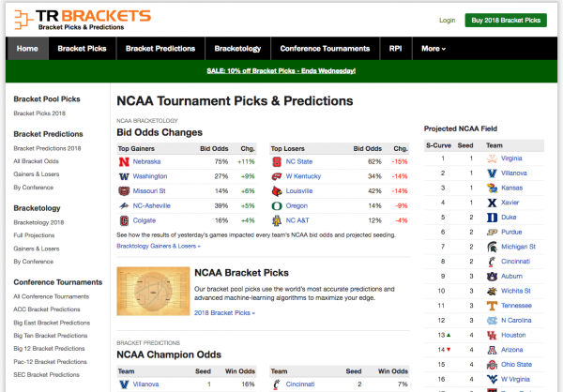This screenshot has width=563, height=392.
Task: Click the Nebraska team name link
Action: (147, 161)
